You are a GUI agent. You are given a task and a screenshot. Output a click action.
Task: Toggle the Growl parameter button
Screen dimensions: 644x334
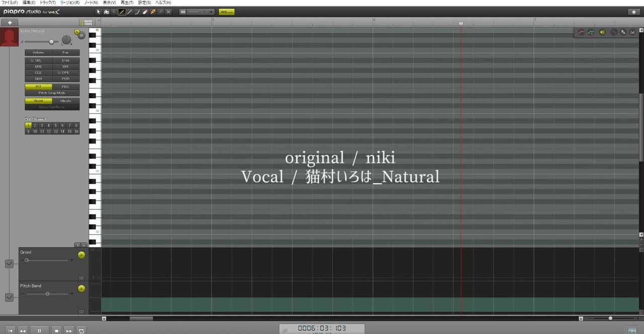coord(38,101)
